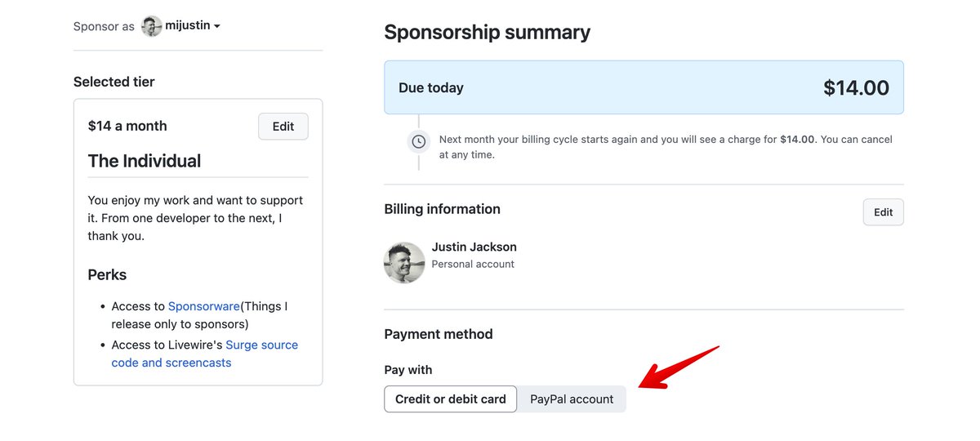Image resolution: width=980 pixels, height=441 pixels.
Task: Edit the selected $14 a month tier
Action: point(283,127)
